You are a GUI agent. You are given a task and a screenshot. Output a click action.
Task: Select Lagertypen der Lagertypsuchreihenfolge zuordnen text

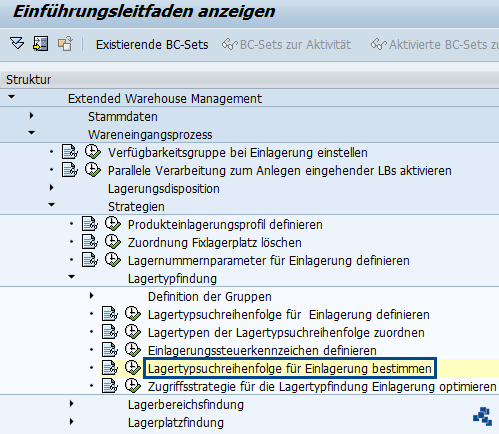(x=286, y=333)
